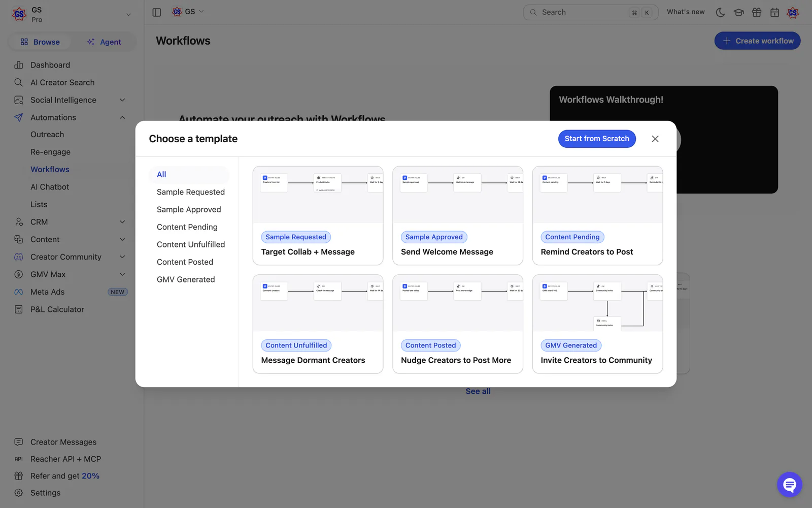Select the Content Unfulfilled template filter

coord(191,244)
